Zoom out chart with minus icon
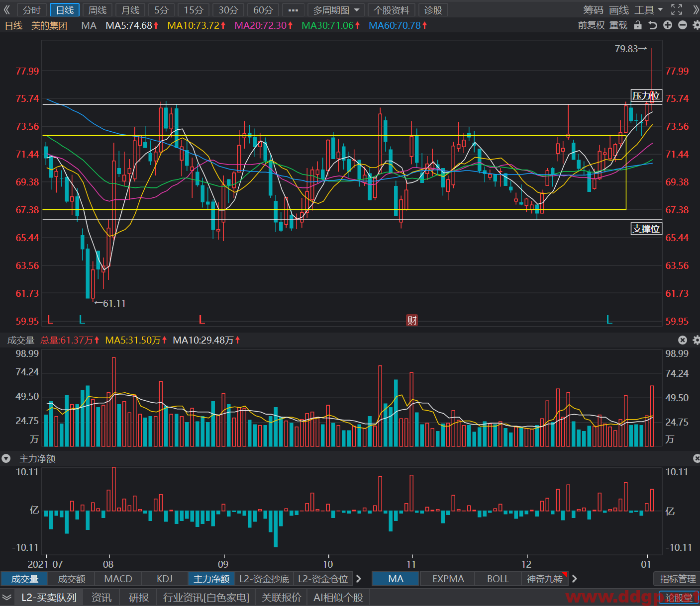700x606 pixels. point(683,25)
